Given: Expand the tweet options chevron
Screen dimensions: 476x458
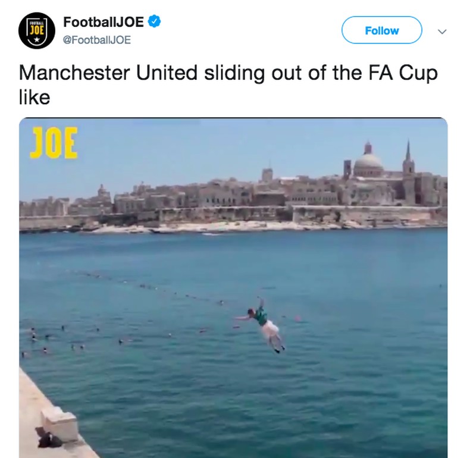Looking at the screenshot, I should coord(442,32).
